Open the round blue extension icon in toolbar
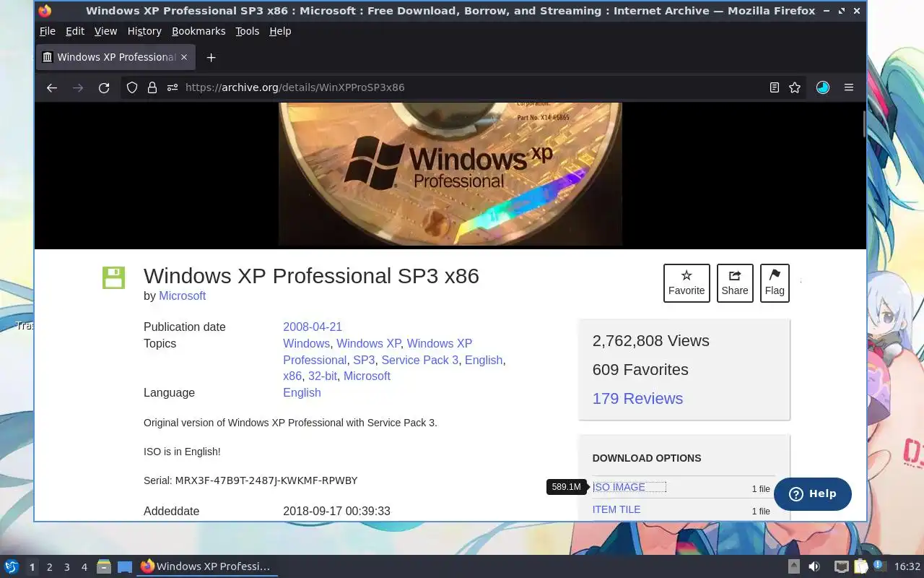Viewport: 924px width, 578px height. tap(823, 87)
